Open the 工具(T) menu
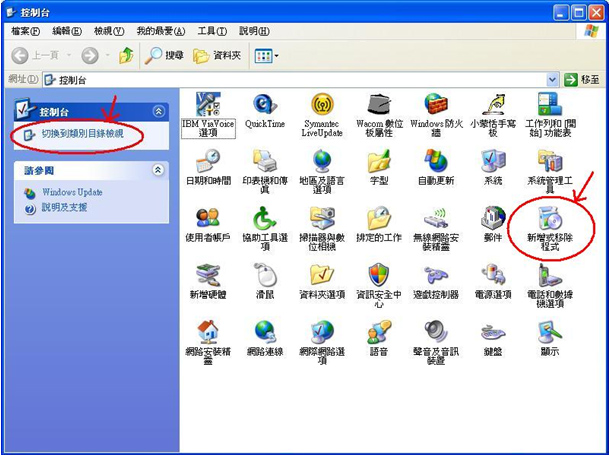Viewport: 609px width, 455px height. point(213,32)
